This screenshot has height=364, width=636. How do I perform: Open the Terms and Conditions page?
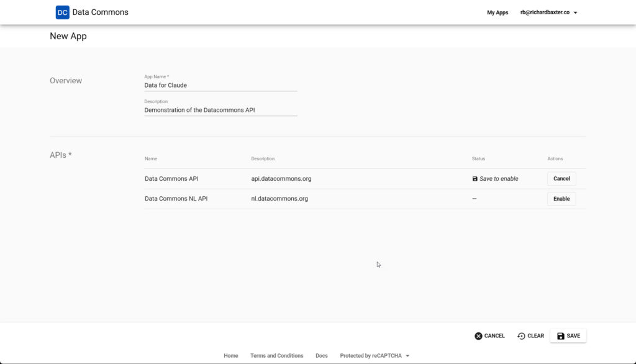pyautogui.click(x=276, y=355)
